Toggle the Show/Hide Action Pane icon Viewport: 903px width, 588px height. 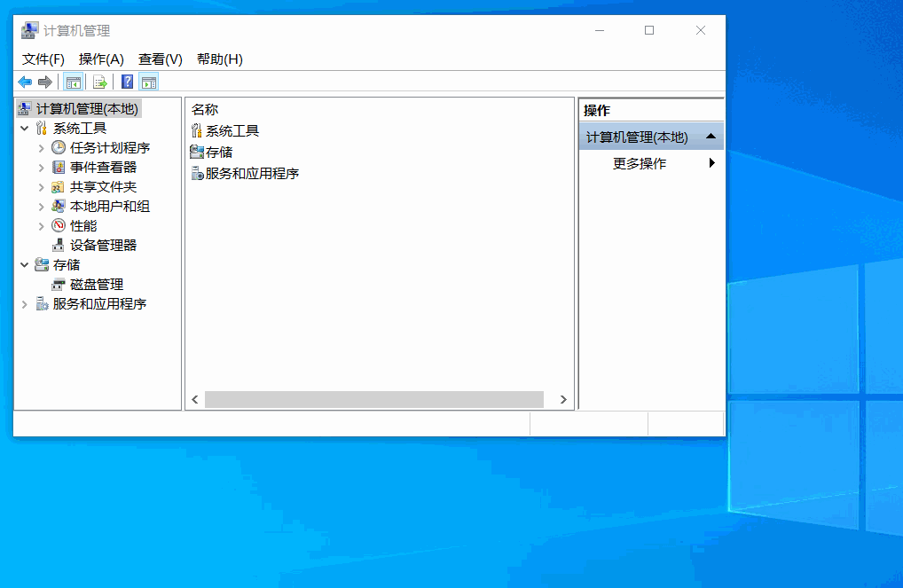149,82
